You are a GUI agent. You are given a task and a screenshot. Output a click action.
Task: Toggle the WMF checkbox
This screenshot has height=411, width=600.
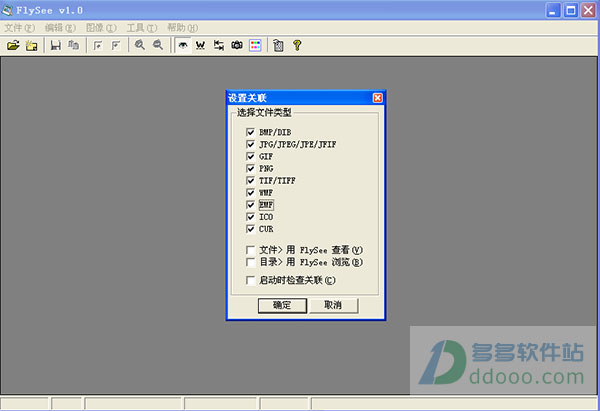pos(251,193)
